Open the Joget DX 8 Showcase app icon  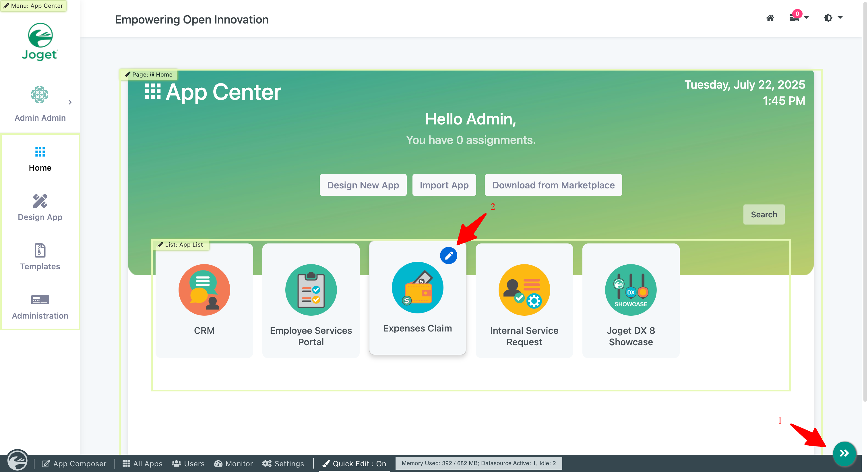tap(631, 290)
